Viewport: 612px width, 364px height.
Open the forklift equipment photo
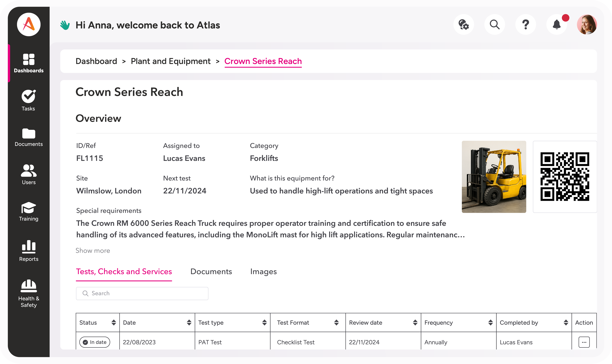494,177
